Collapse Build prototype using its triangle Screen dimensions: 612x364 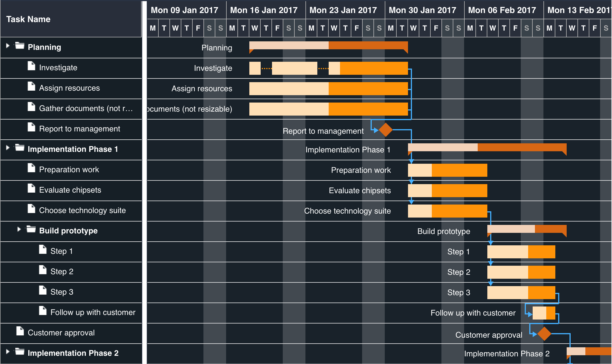coord(19,229)
